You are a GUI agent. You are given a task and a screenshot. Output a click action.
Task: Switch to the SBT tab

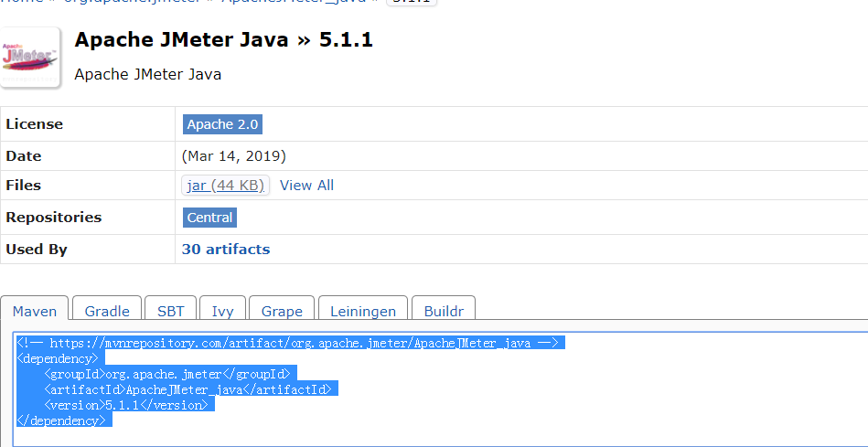[x=170, y=311]
